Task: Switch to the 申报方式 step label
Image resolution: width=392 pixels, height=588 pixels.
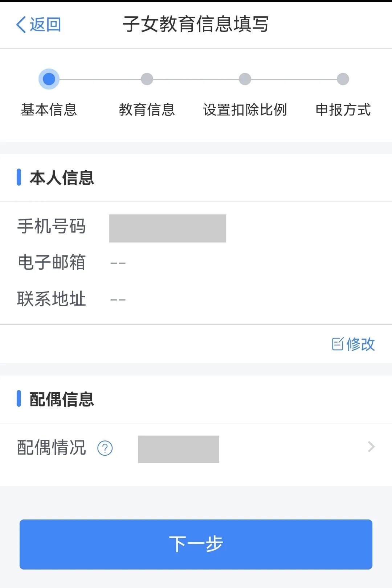Action: tap(343, 110)
